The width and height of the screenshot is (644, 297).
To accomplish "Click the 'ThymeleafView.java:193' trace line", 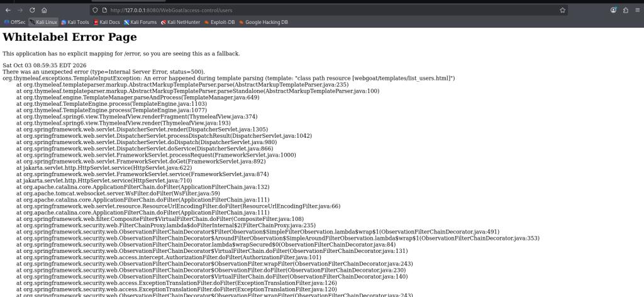I will click(124, 123).
